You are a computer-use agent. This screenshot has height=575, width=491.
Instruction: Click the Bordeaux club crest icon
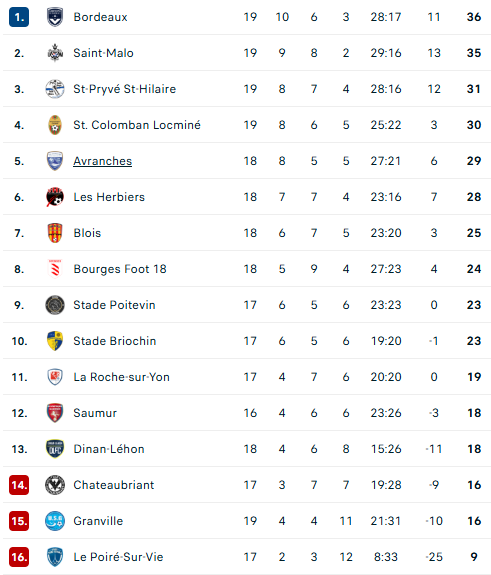pyautogui.click(x=55, y=17)
